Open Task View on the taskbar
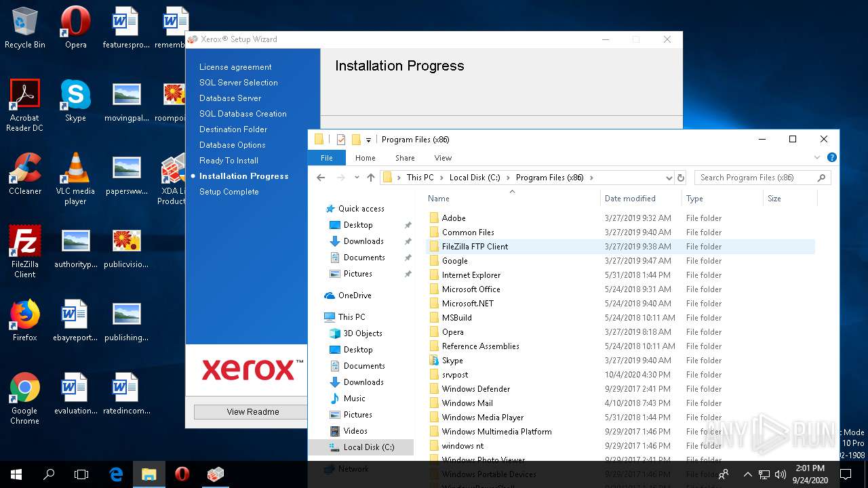The width and height of the screenshot is (868, 488). pos(81,474)
